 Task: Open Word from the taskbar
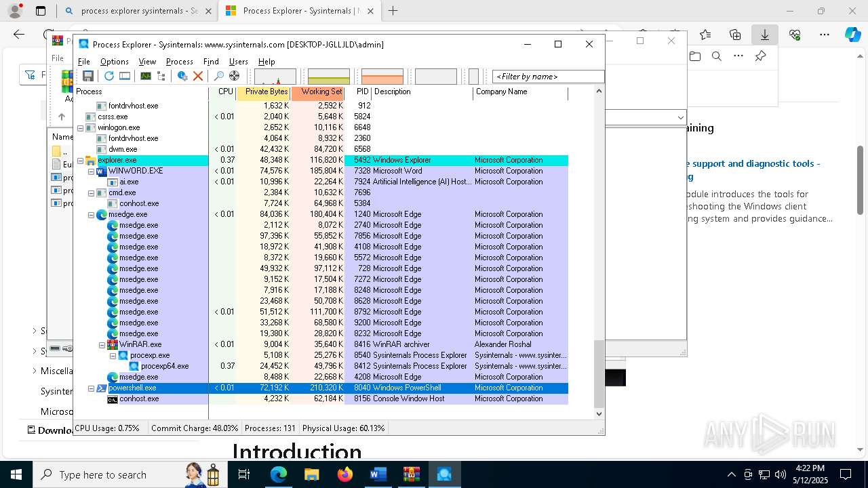(x=378, y=474)
